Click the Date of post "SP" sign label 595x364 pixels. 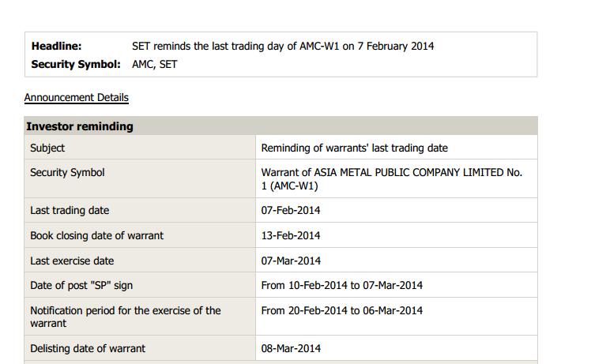coord(81,286)
